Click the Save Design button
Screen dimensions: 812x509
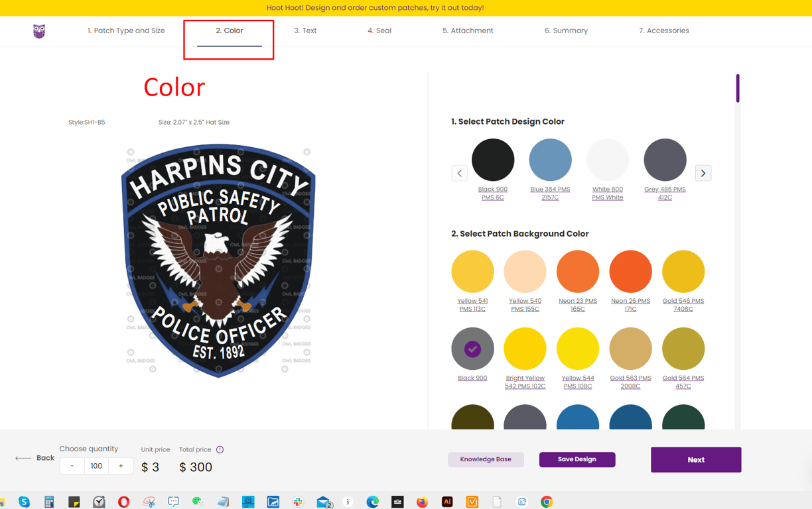point(577,459)
